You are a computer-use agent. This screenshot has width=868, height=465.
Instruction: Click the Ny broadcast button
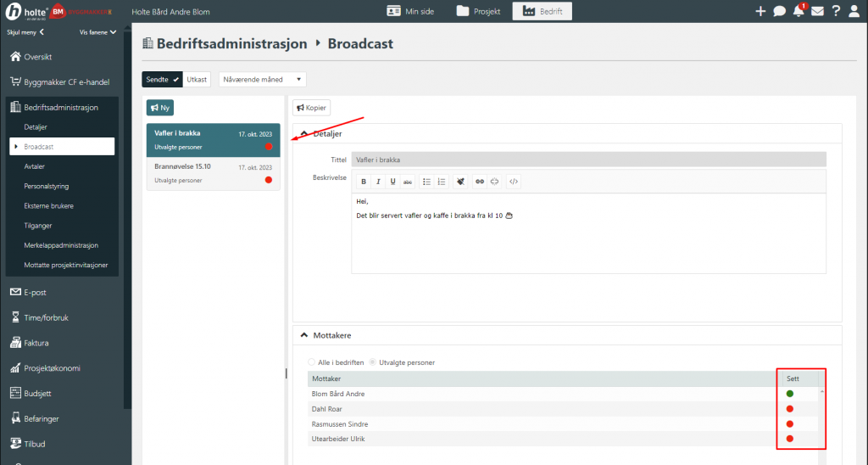160,108
